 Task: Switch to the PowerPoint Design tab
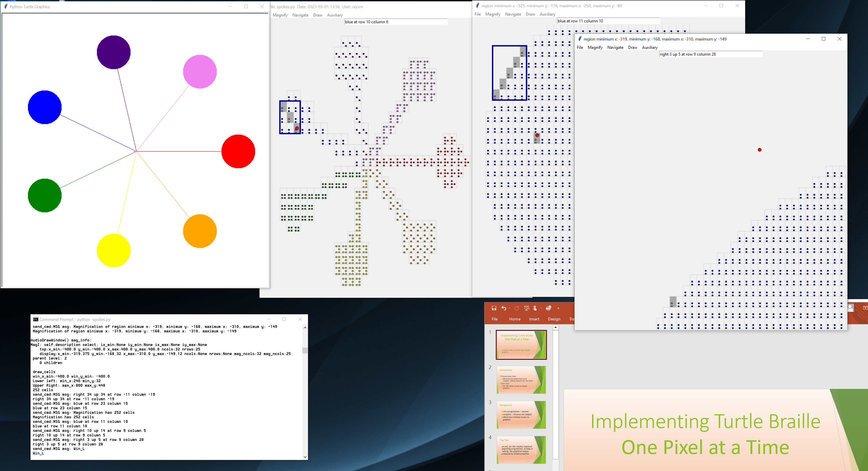[x=554, y=319]
